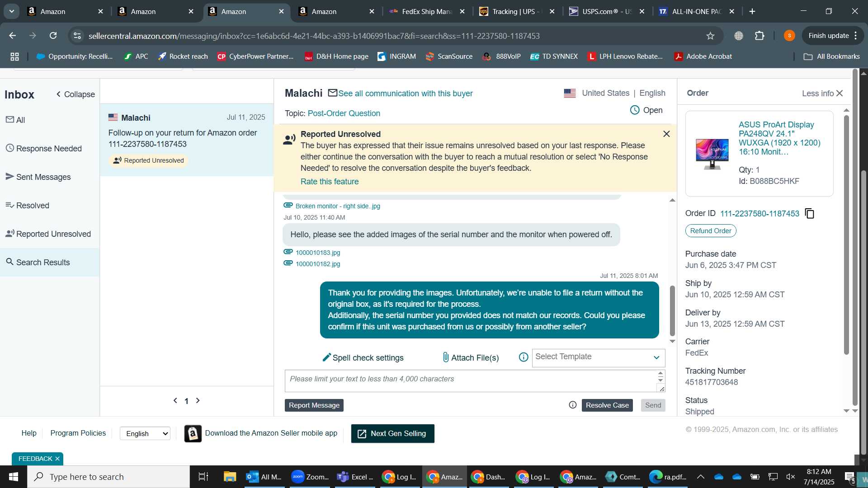Reload the Seller Central page
Viewport: 868px width, 488px height.
pos(53,36)
